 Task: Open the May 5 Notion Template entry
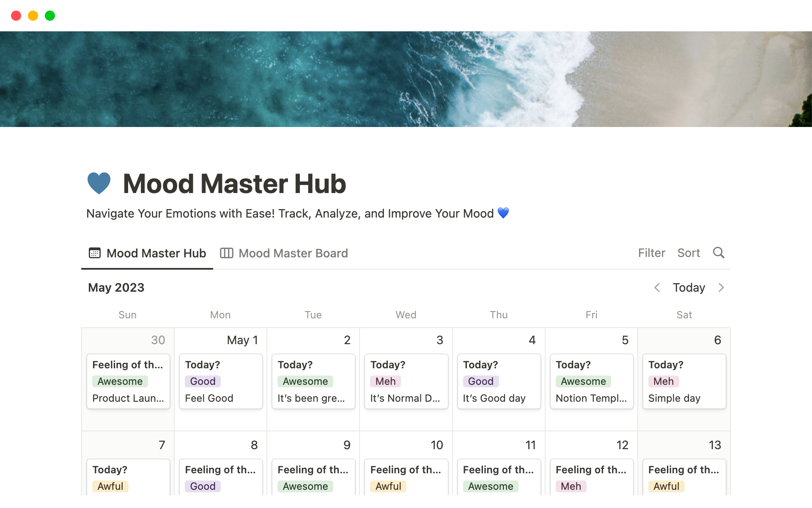(x=591, y=381)
